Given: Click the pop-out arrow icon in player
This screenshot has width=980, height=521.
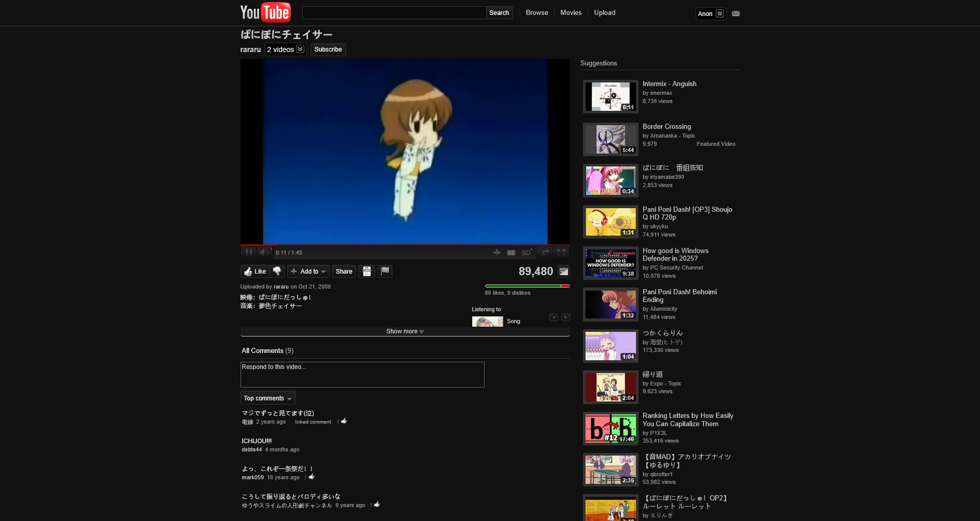Looking at the screenshot, I should click(545, 252).
